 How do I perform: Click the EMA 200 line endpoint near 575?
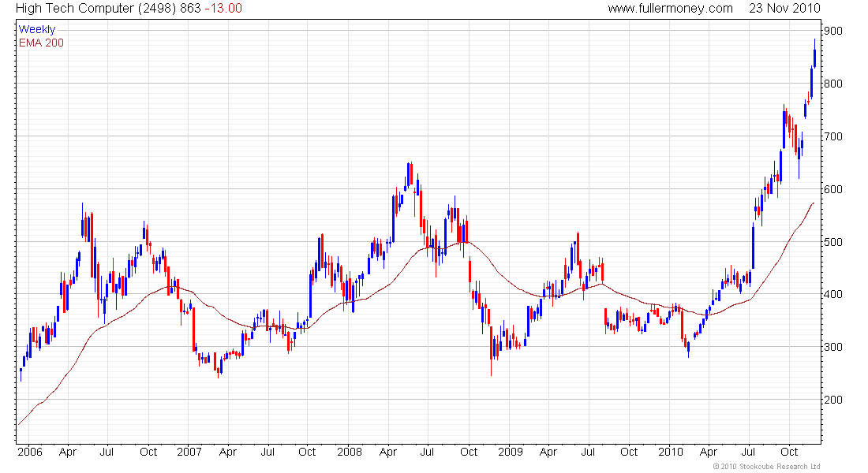[814, 203]
